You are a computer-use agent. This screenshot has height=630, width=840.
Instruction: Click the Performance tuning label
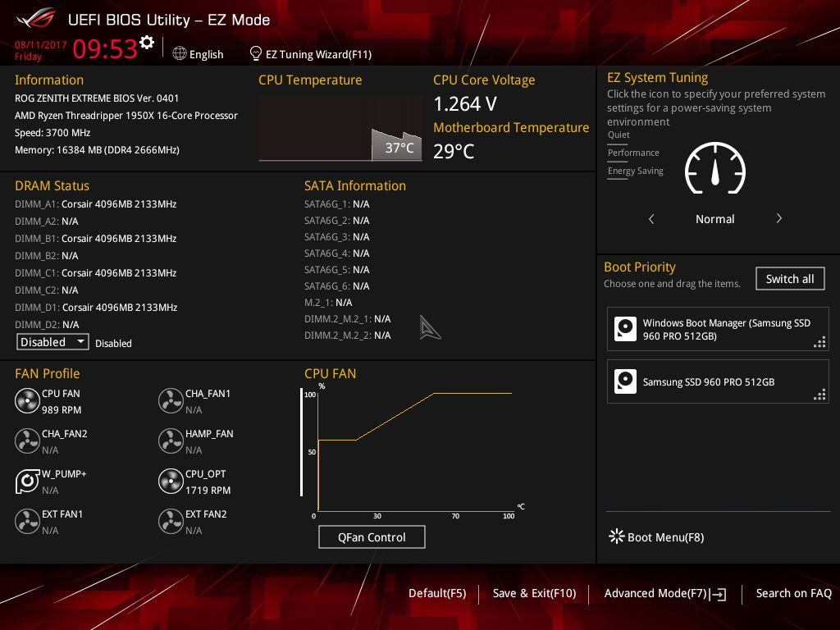pyautogui.click(x=633, y=153)
